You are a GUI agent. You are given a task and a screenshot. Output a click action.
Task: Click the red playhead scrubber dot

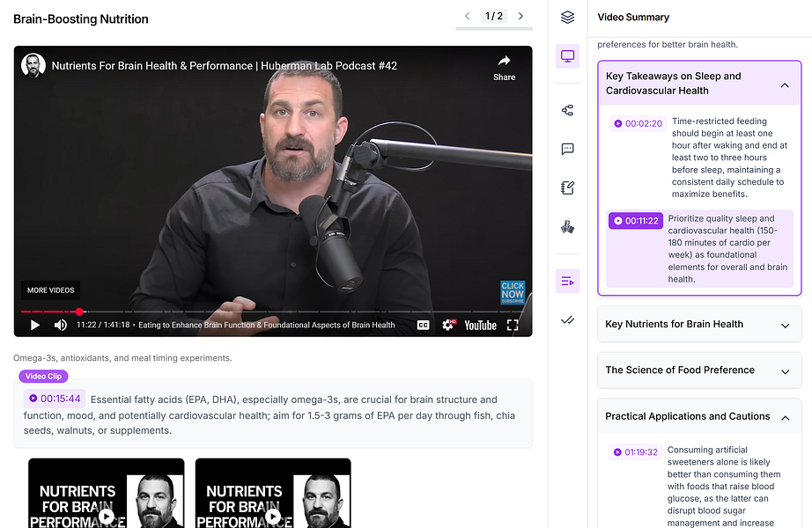pos(79,312)
